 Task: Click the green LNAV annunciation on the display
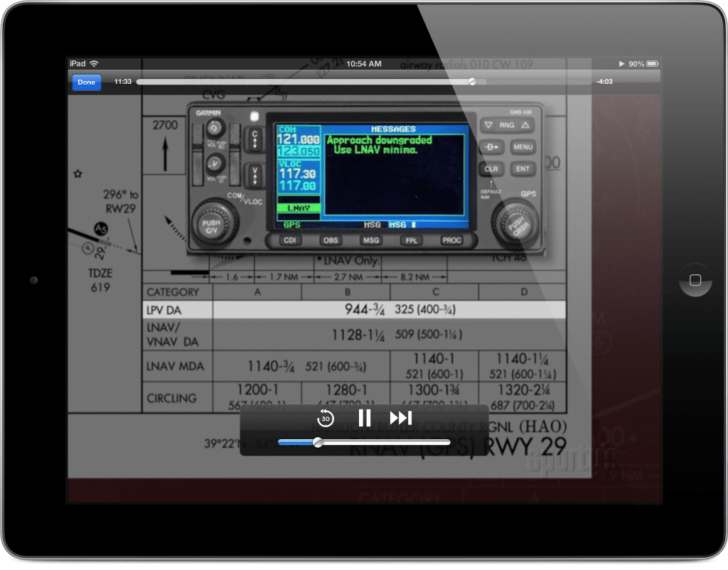tap(299, 208)
